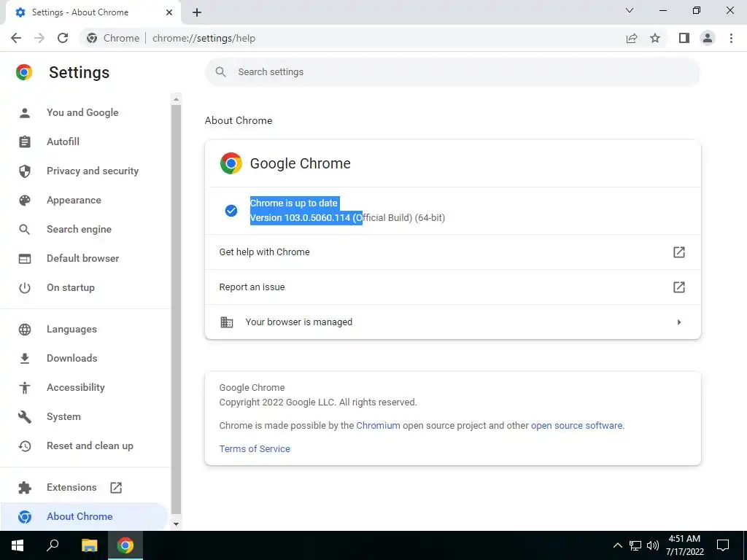The width and height of the screenshot is (747, 560).
Task: Open Appearance settings
Action: tap(74, 200)
